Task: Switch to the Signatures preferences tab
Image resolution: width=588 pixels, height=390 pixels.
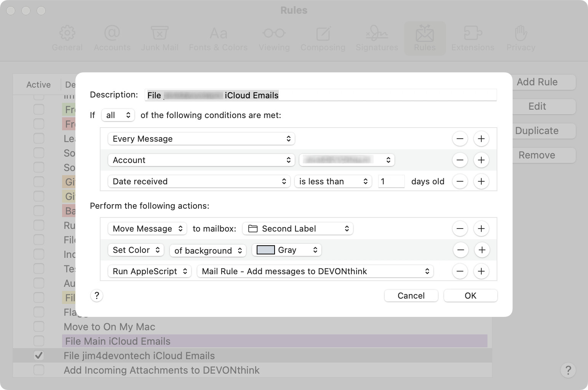Action: click(x=377, y=38)
